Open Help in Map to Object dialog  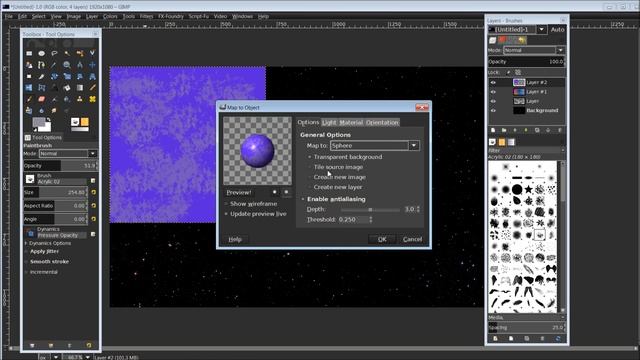(235, 239)
